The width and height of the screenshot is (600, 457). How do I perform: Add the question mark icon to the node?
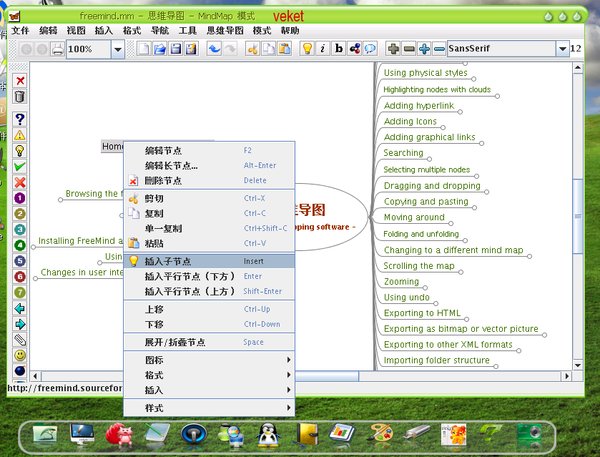click(20, 119)
